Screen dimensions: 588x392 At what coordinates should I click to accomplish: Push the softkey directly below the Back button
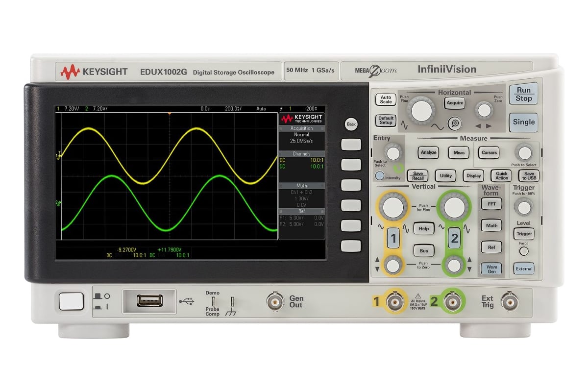coord(351,144)
